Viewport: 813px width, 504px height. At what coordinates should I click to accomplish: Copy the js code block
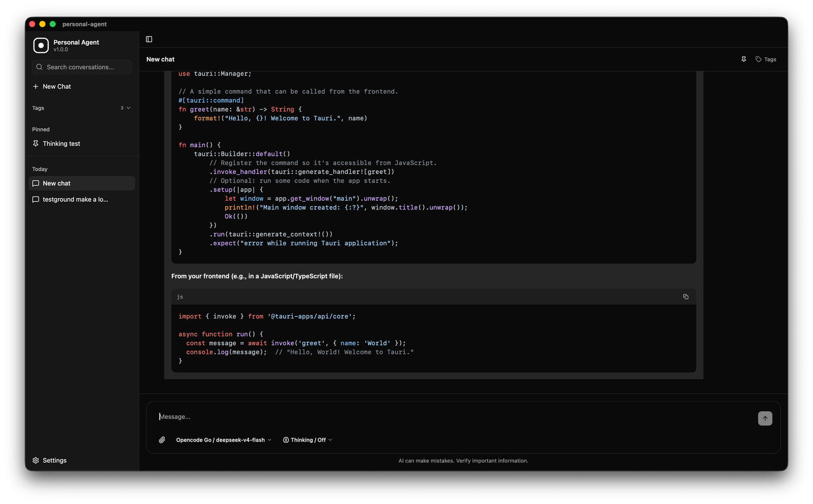click(x=685, y=297)
